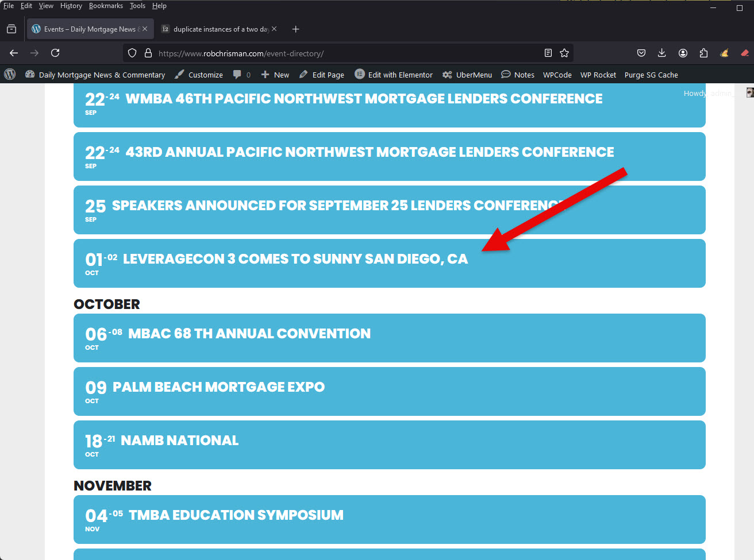Screen dimensions: 754x560
Task: Open the tracking protection shield panel
Action: (x=132, y=53)
